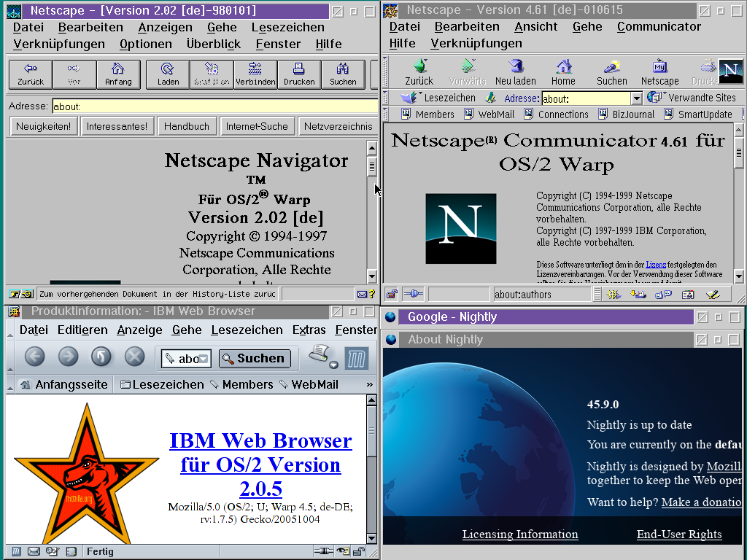Open the Lizenz link in Netscape 4.61
This screenshot has width=747, height=560.
coord(656,265)
